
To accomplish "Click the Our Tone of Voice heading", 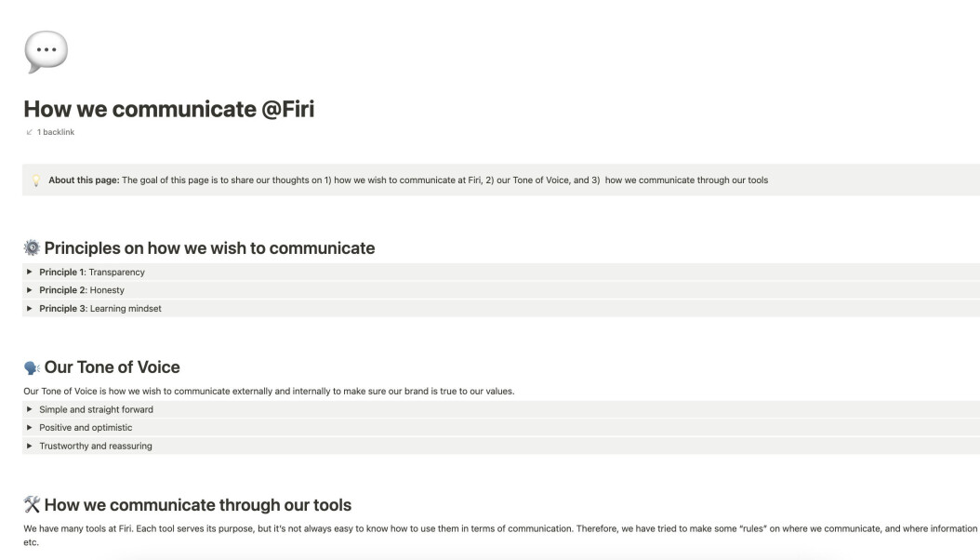I will (112, 367).
